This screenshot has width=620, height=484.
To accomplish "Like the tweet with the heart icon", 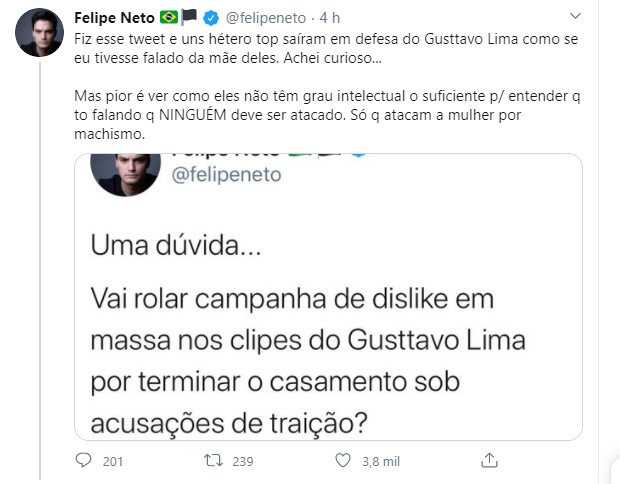I will coord(343,461).
